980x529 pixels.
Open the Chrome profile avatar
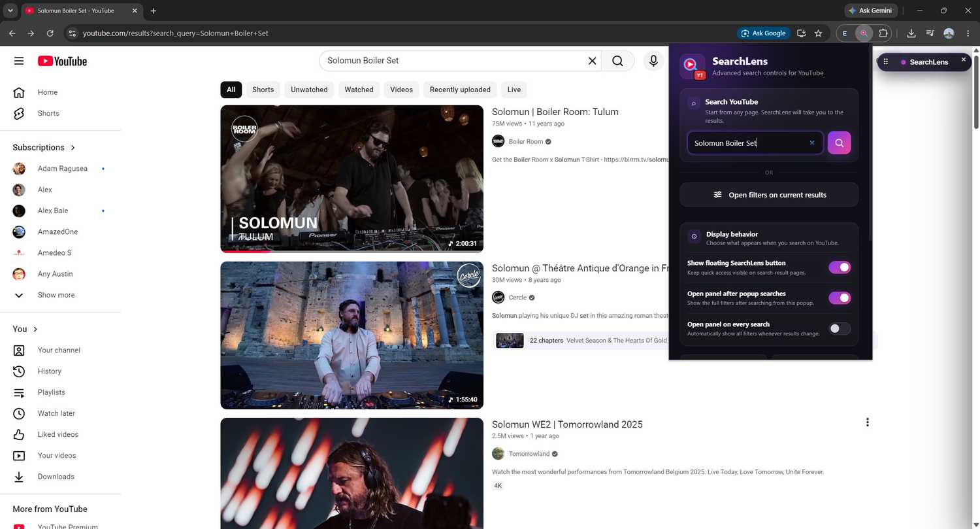click(949, 33)
